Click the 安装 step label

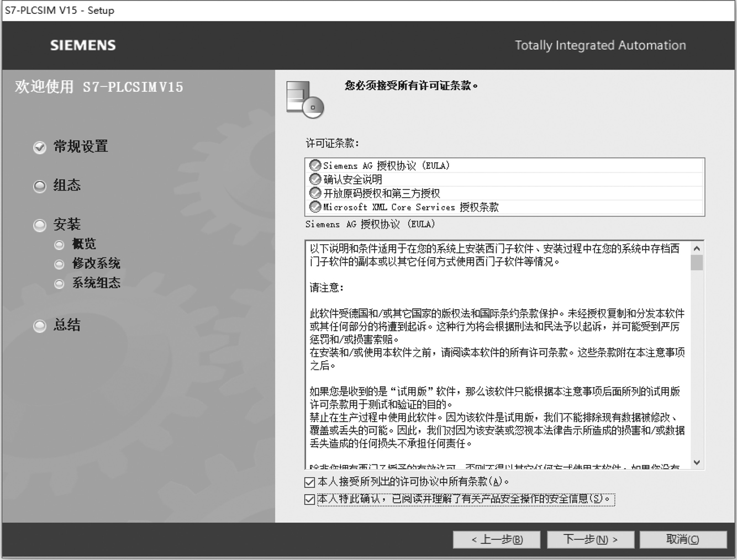67,224
